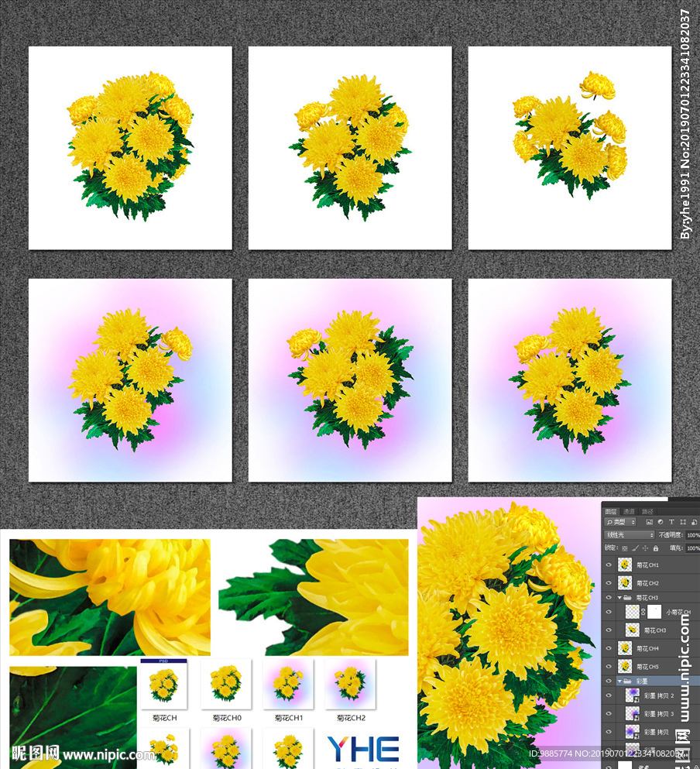Toggle visibility of 彩重 拷贝 2 layer
The width and height of the screenshot is (700, 769).
click(610, 695)
